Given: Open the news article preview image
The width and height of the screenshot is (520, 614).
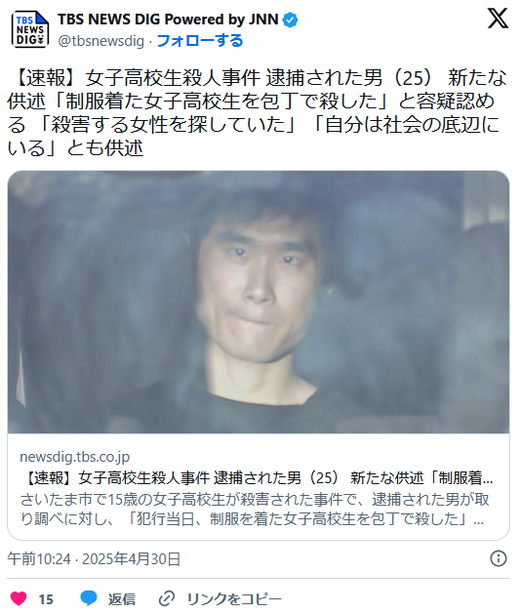Looking at the screenshot, I should 258,302.
